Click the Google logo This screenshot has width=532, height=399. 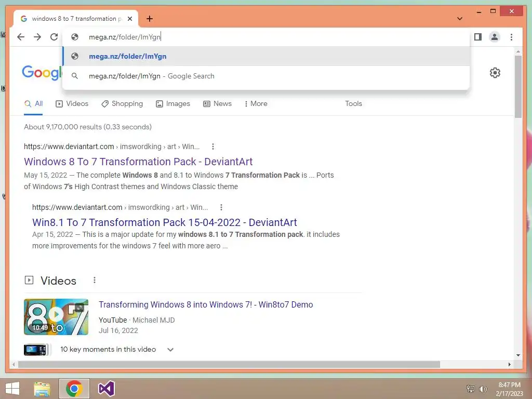pyautogui.click(x=42, y=73)
